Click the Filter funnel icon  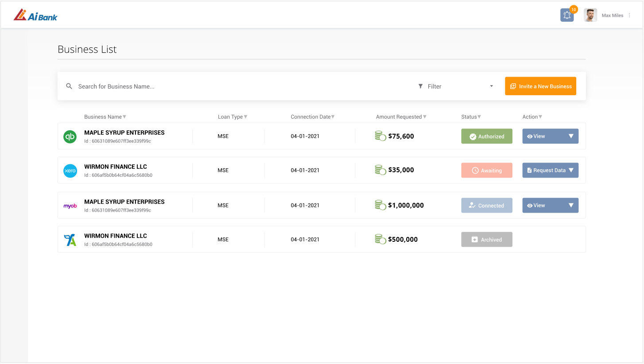point(420,86)
